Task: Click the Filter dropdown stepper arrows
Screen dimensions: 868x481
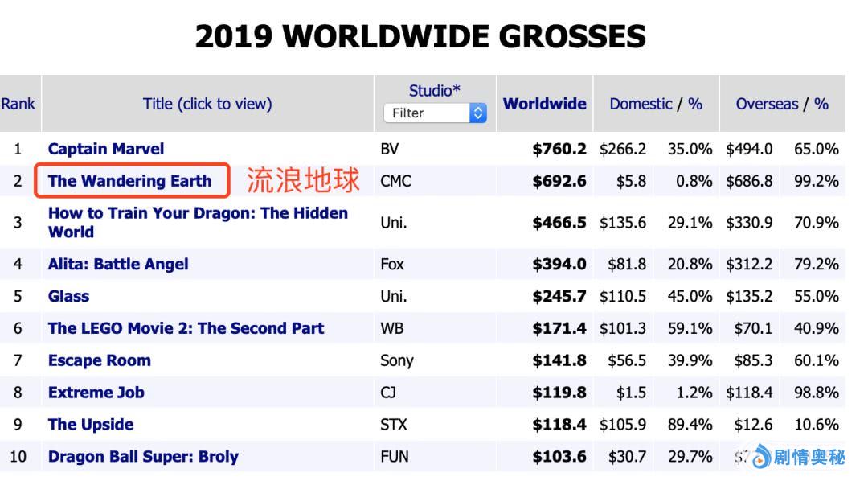Action: [478, 113]
